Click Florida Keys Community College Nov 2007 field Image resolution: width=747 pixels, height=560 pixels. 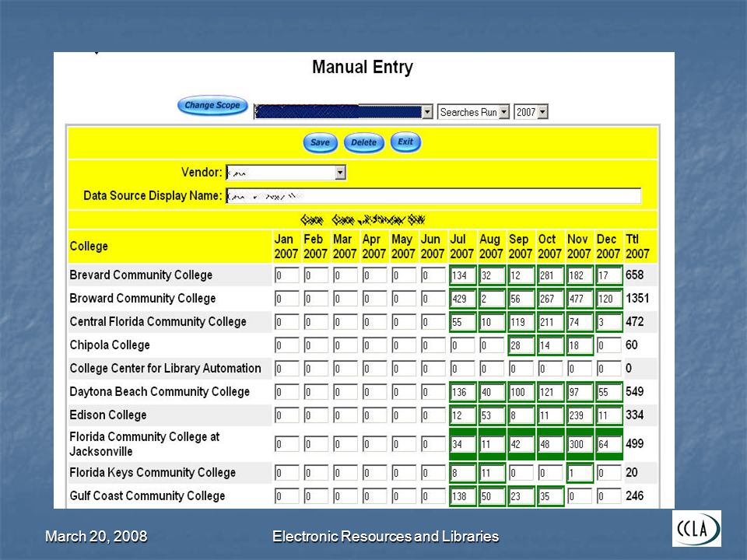point(580,473)
